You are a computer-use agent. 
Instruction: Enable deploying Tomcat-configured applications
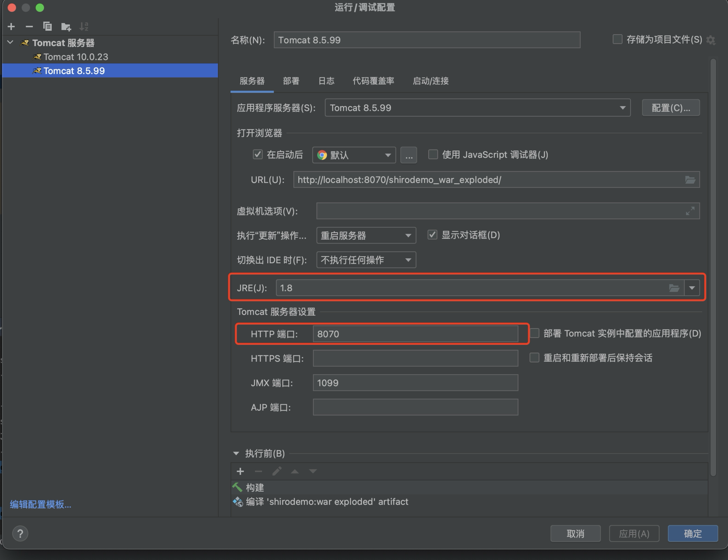[534, 333]
